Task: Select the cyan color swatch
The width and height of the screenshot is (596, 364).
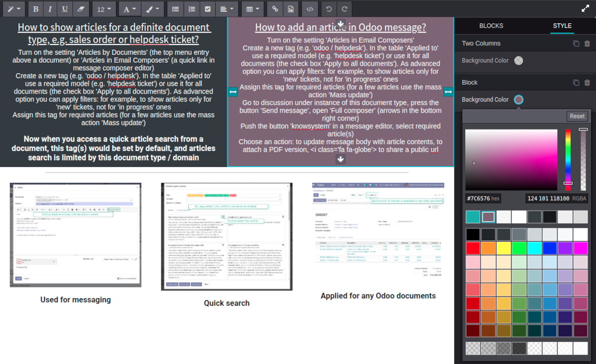Action: pos(534,248)
